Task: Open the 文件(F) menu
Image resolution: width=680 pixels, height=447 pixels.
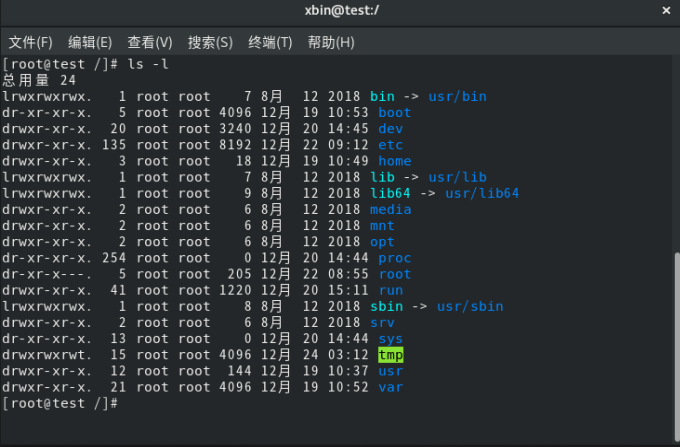Action: click(30, 42)
